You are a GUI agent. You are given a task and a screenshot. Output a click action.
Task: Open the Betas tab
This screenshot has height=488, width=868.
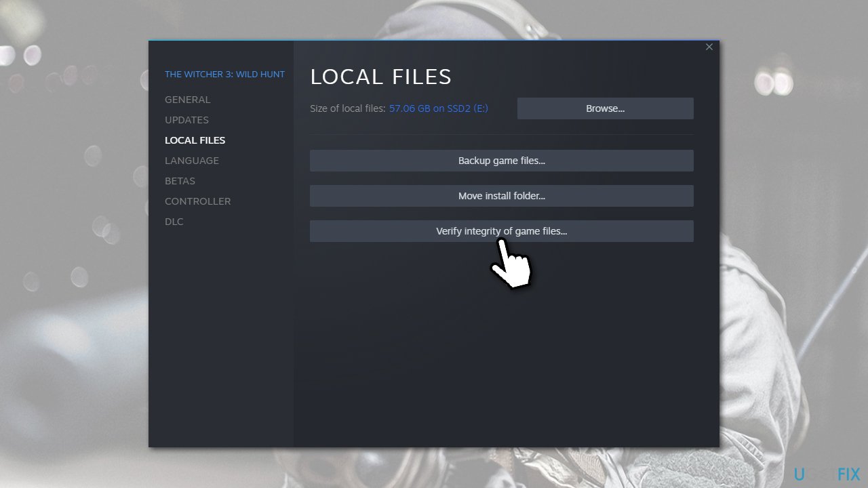tap(180, 181)
